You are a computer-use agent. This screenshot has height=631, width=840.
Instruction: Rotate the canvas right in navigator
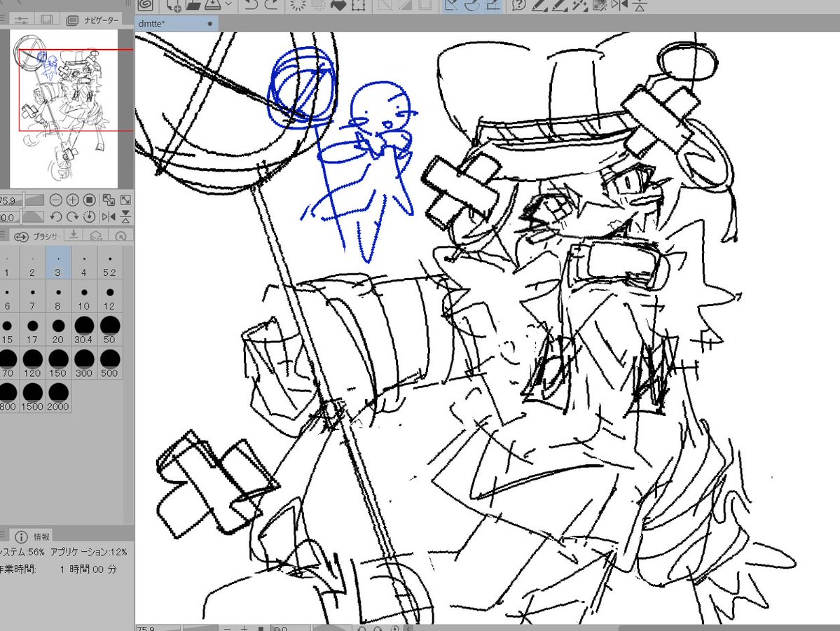(72, 217)
